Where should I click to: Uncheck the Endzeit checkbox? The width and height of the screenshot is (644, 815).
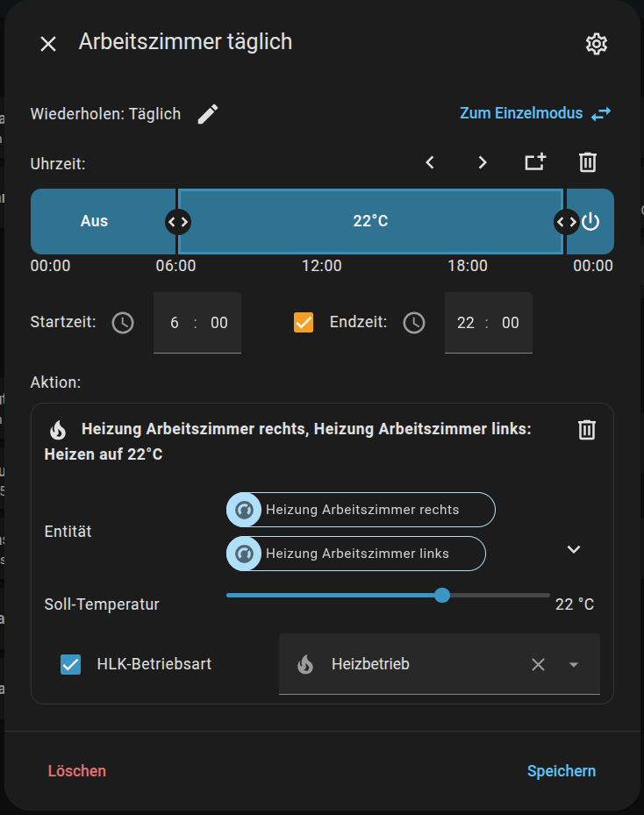tap(304, 323)
